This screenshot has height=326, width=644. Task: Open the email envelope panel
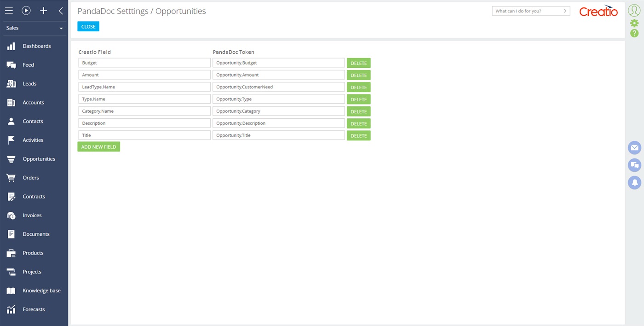coord(634,148)
